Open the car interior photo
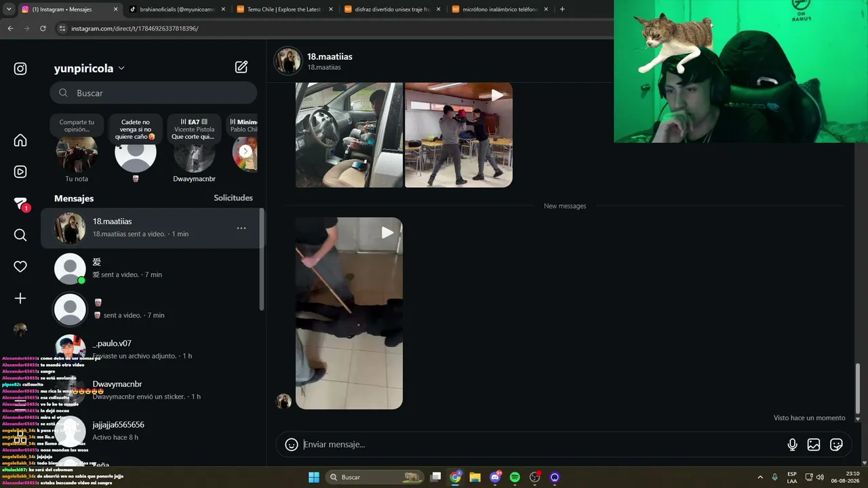 point(349,134)
